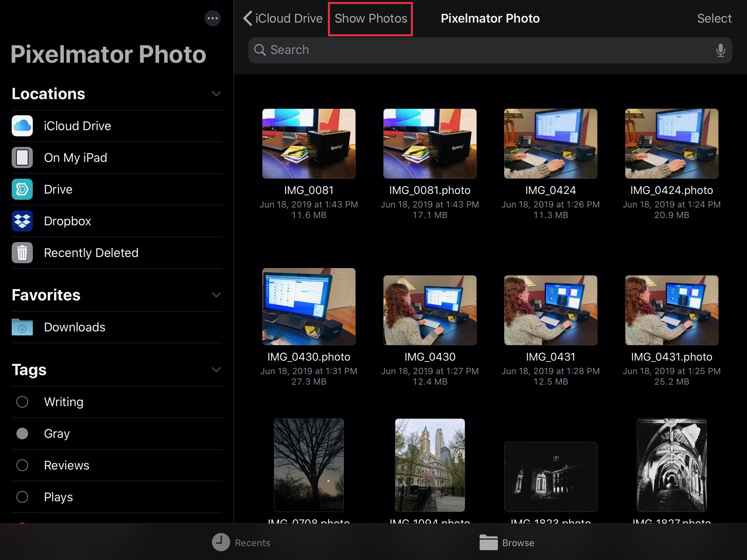Open the more options ellipsis menu
This screenshot has height=560, width=747.
[213, 18]
